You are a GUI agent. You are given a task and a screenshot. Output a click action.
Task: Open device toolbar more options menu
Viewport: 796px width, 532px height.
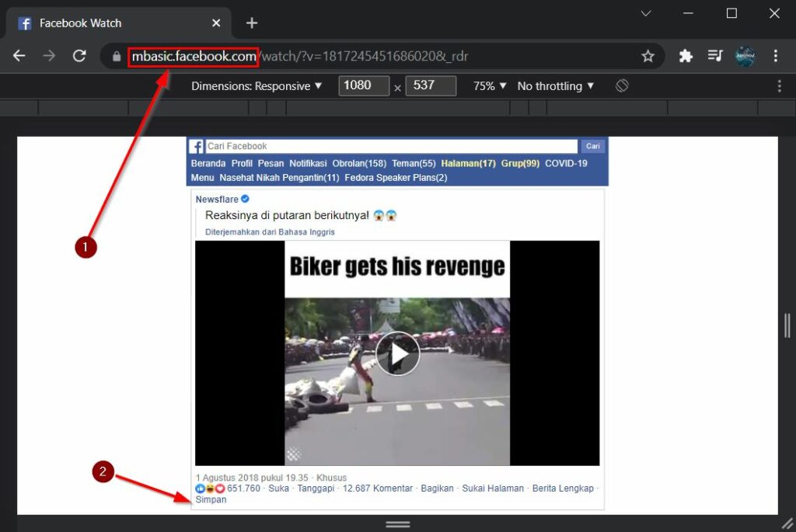779,85
